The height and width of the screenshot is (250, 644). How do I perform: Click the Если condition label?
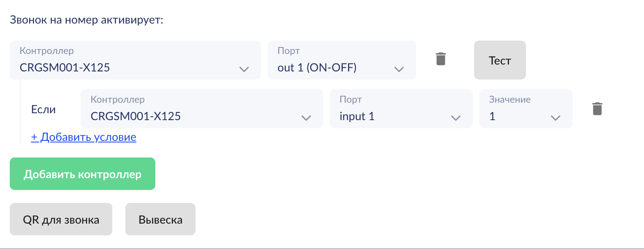coord(43,110)
